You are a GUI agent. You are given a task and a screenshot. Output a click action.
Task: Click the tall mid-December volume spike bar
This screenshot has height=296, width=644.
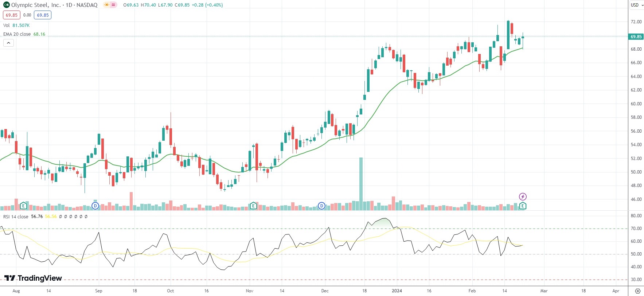[361, 184]
